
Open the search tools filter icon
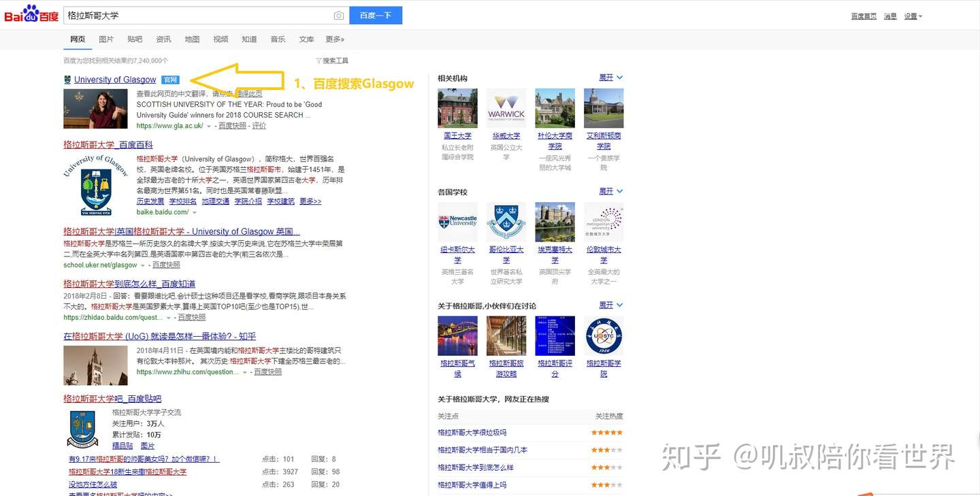[x=318, y=61]
